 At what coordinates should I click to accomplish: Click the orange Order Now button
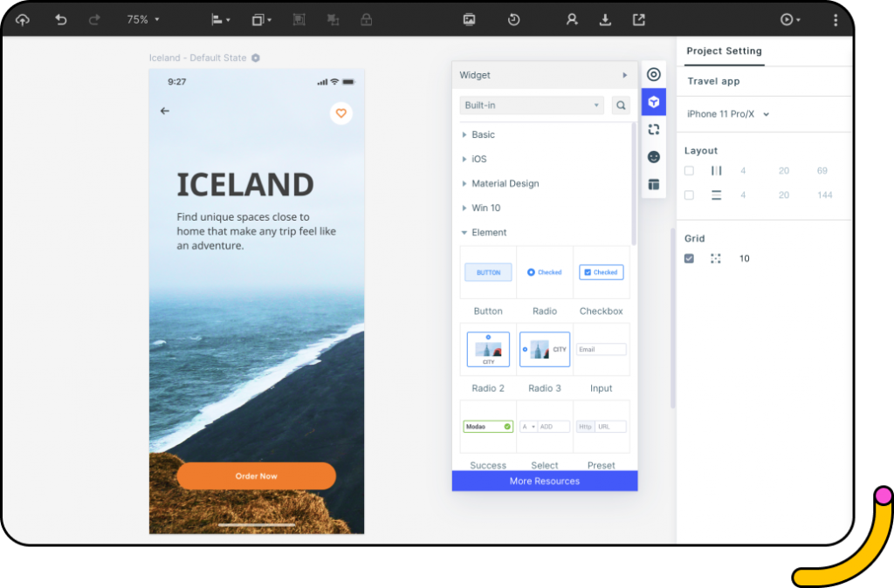click(256, 475)
